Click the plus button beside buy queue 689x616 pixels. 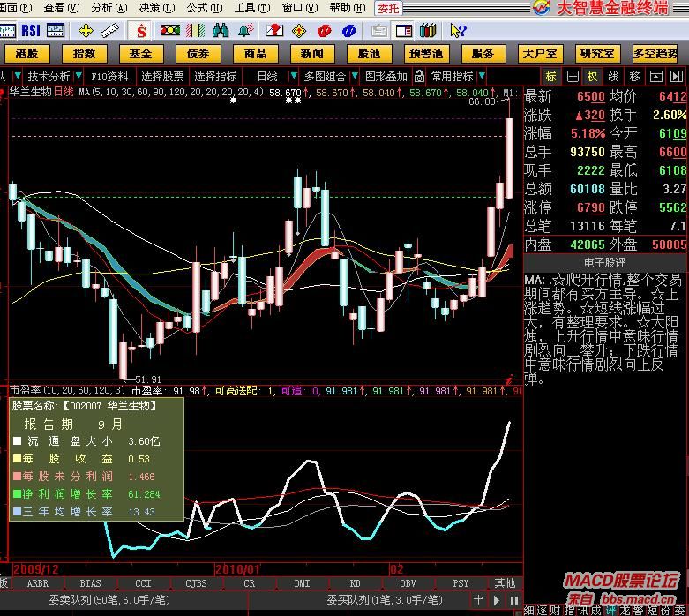(478, 600)
